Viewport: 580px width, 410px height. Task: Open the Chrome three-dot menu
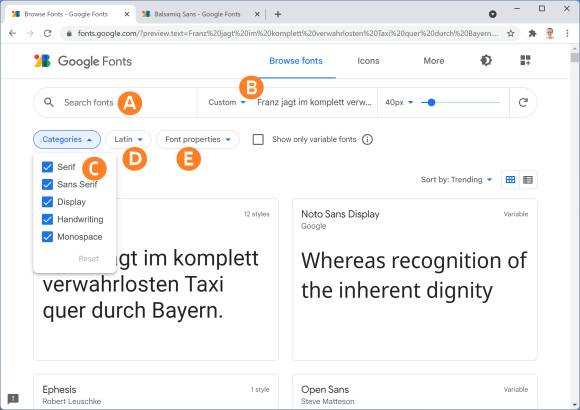pyautogui.click(x=567, y=33)
